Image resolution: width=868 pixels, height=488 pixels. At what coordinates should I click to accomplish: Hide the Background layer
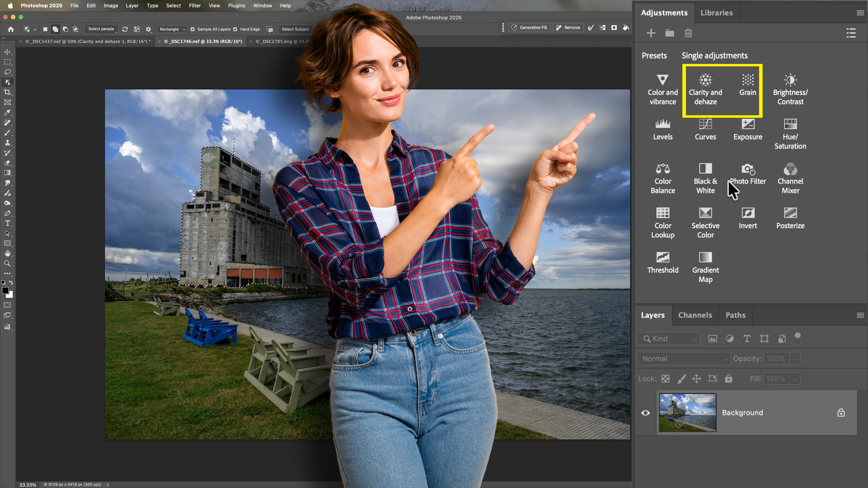click(646, 413)
